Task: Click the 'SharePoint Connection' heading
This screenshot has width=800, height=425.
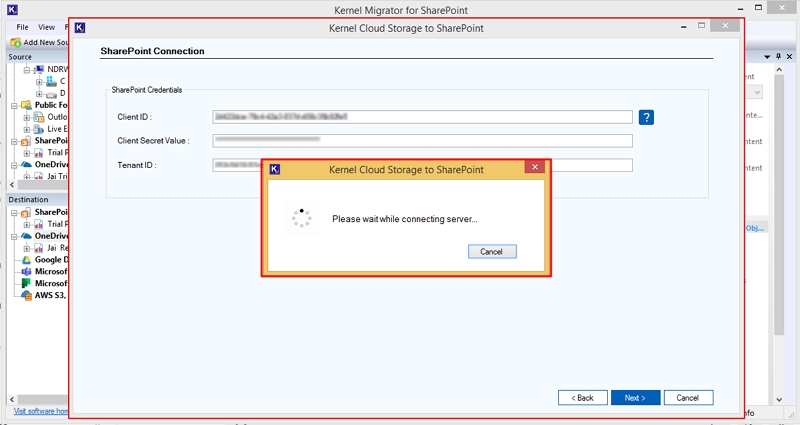Action: (x=153, y=51)
